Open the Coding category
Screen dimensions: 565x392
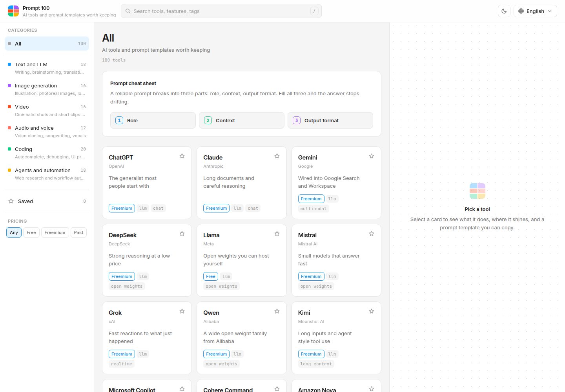47,152
